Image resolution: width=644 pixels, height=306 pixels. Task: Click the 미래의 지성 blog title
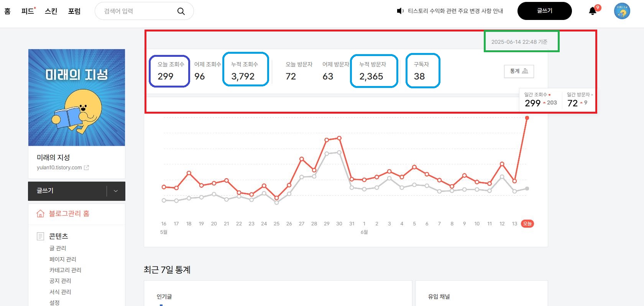[53, 157]
